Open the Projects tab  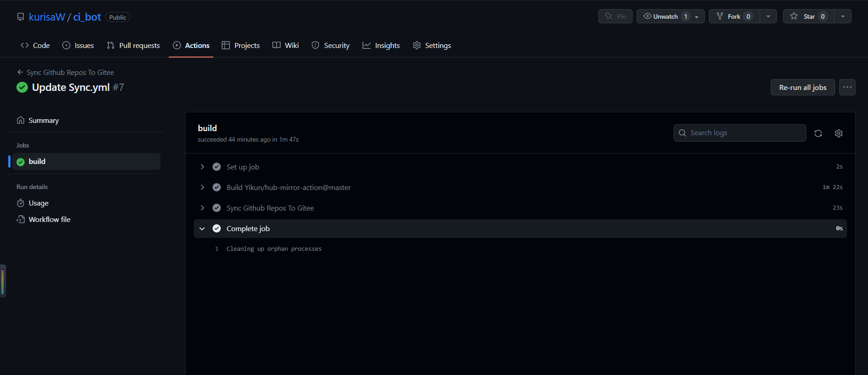[x=241, y=45]
